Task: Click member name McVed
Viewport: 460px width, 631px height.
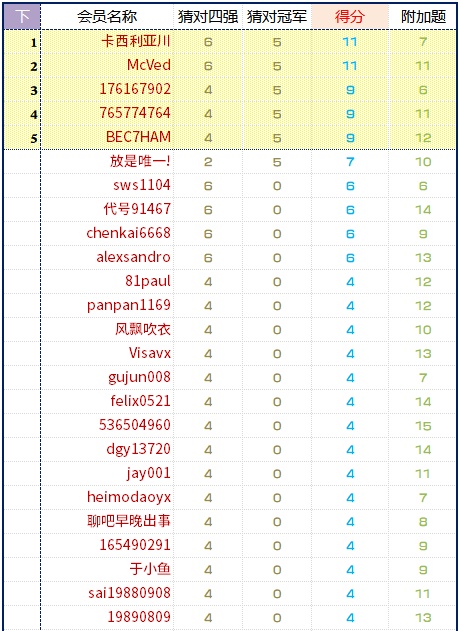Action: pos(149,66)
